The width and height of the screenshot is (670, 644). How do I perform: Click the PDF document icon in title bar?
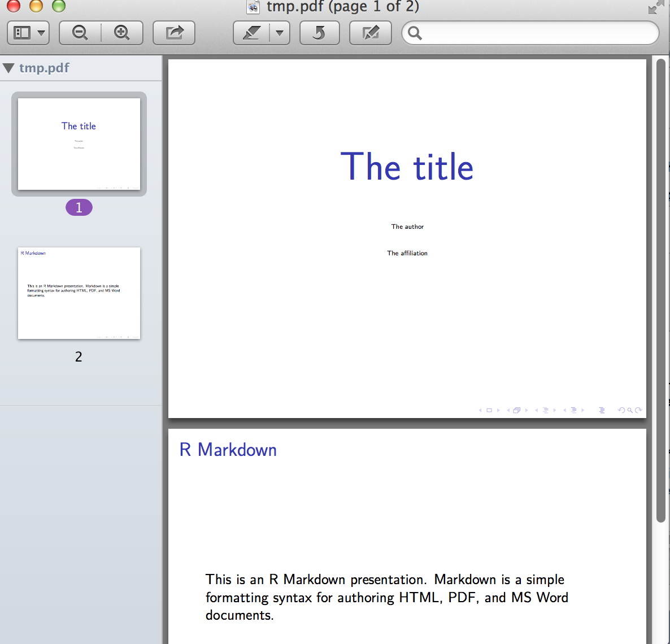click(x=253, y=6)
